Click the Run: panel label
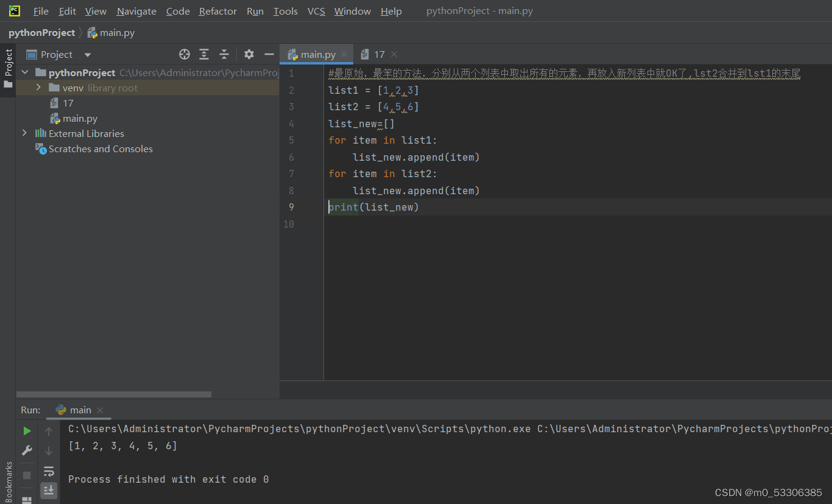This screenshot has width=832, height=504. pyautogui.click(x=30, y=410)
